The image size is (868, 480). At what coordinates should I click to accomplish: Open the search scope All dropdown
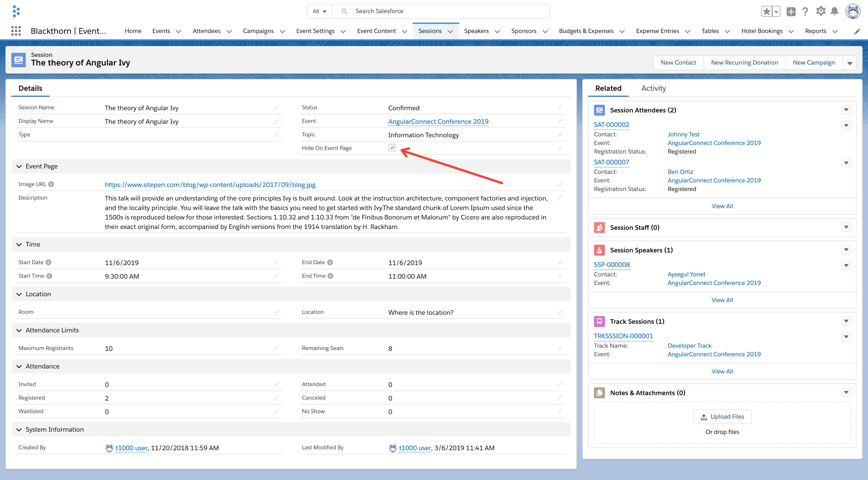click(319, 12)
